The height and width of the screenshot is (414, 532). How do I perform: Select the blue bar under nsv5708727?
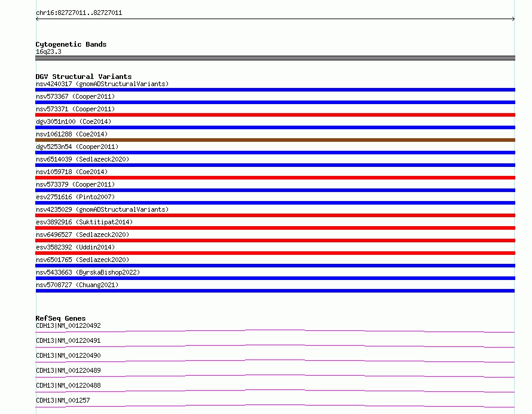click(275, 291)
